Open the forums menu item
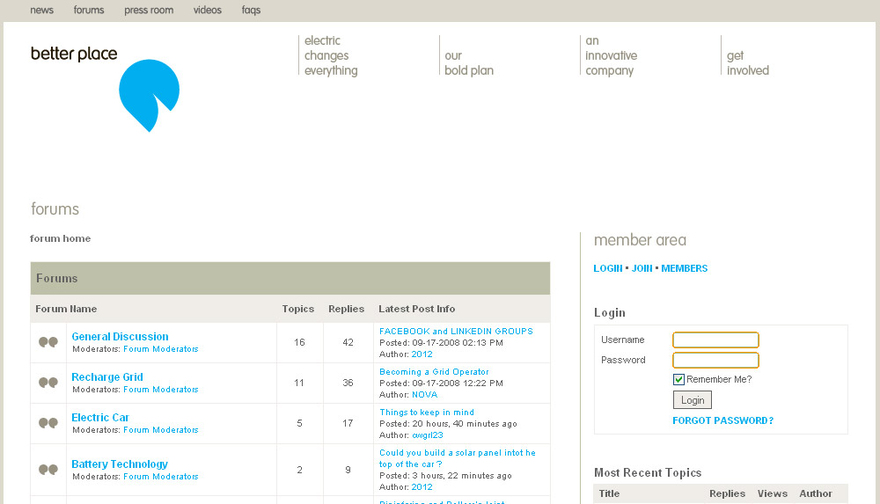Screen dimensions: 880x504 coord(89,10)
